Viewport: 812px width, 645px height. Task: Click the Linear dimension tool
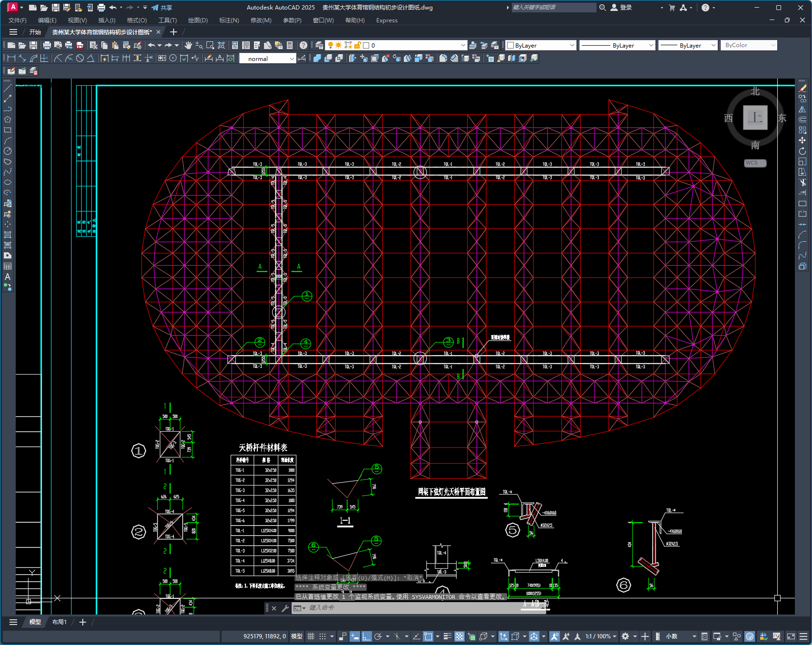tap(11, 58)
